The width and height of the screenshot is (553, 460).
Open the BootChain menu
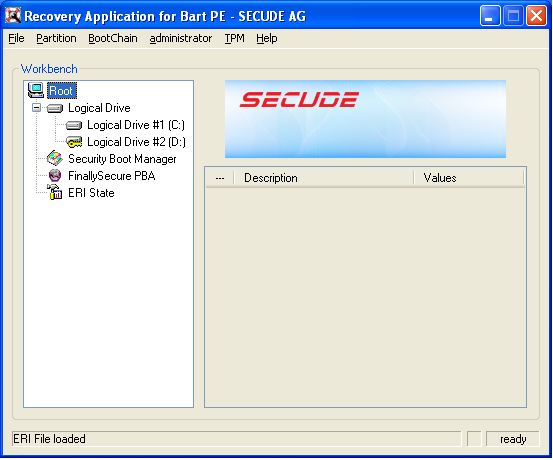pos(113,38)
